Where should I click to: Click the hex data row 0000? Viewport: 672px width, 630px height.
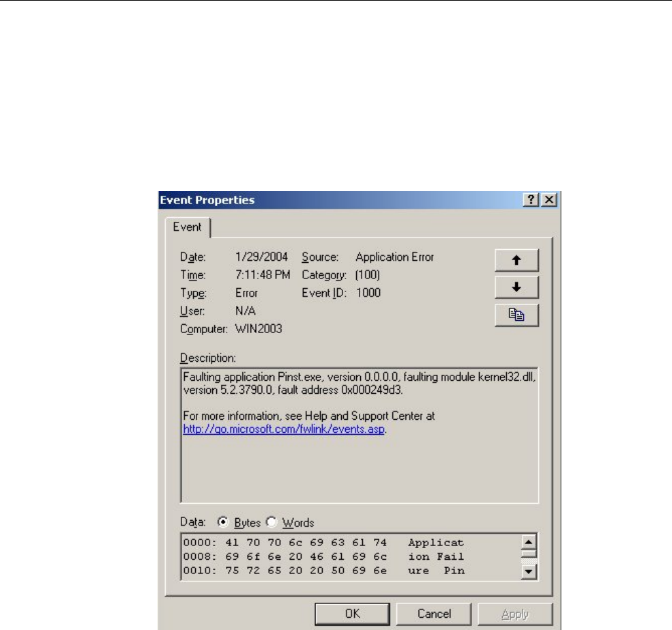(323, 543)
